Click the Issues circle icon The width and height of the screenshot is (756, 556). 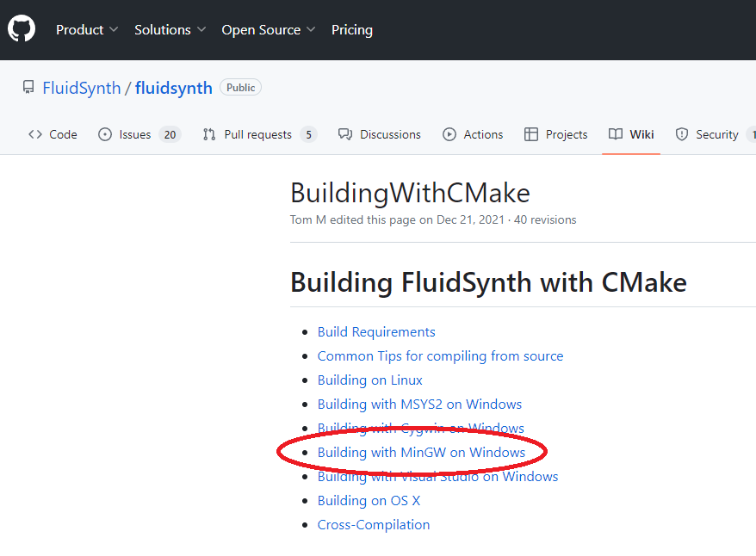[105, 134]
